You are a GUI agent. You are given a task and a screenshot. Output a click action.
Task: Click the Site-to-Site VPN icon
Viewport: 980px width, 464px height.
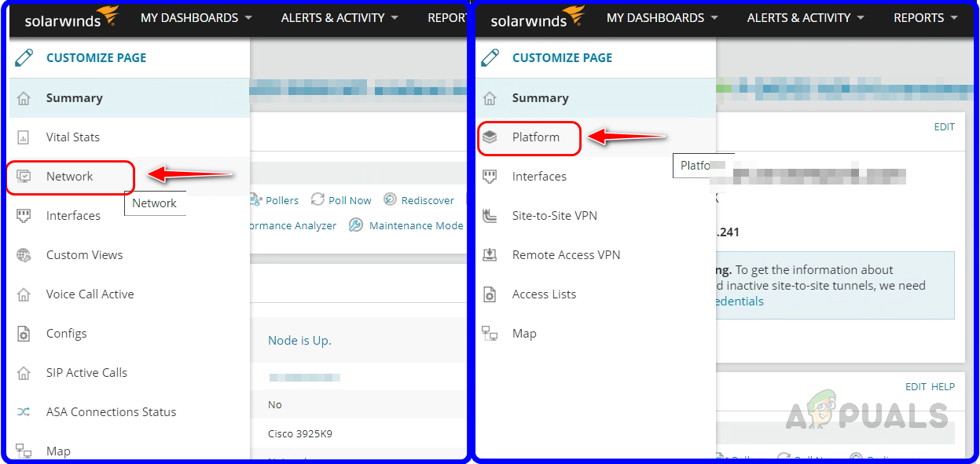(x=490, y=216)
